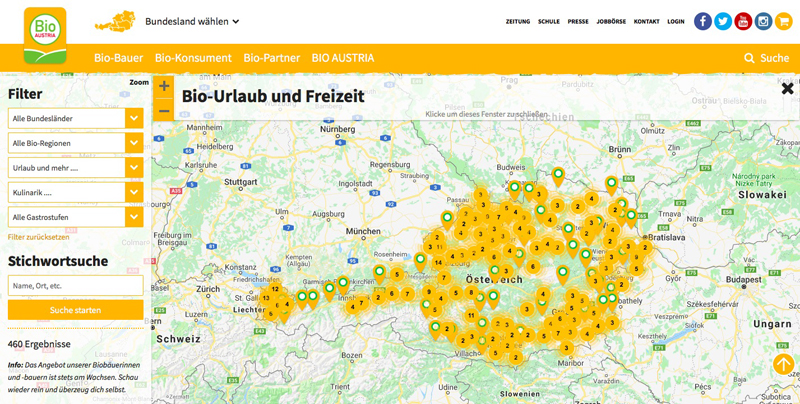800x404 pixels.
Task: Open the YouTube social icon
Action: (743, 21)
